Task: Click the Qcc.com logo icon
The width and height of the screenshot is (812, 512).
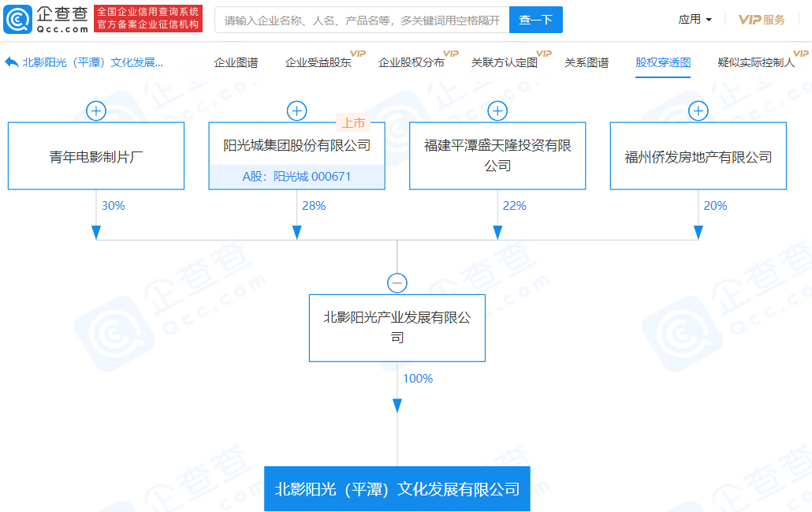Action: coord(17,20)
